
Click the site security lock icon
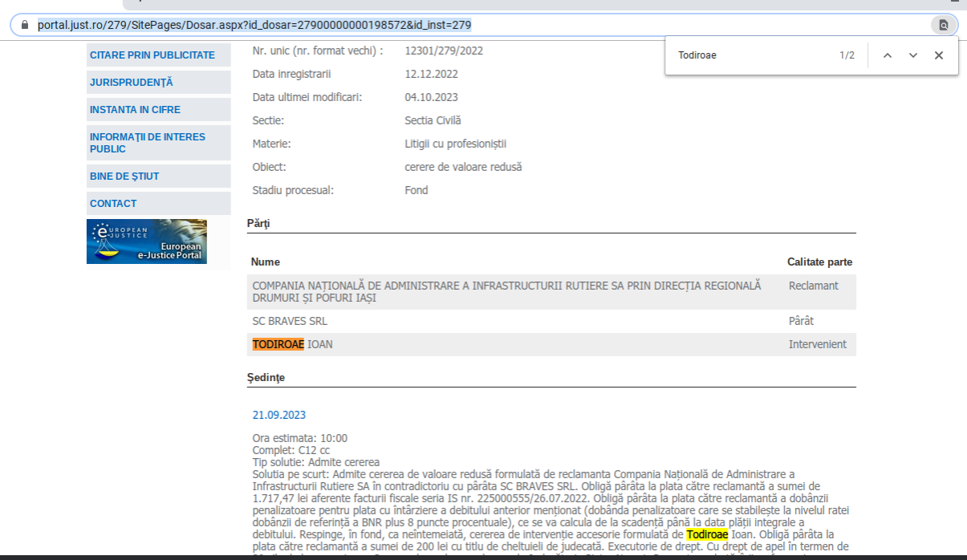point(25,25)
